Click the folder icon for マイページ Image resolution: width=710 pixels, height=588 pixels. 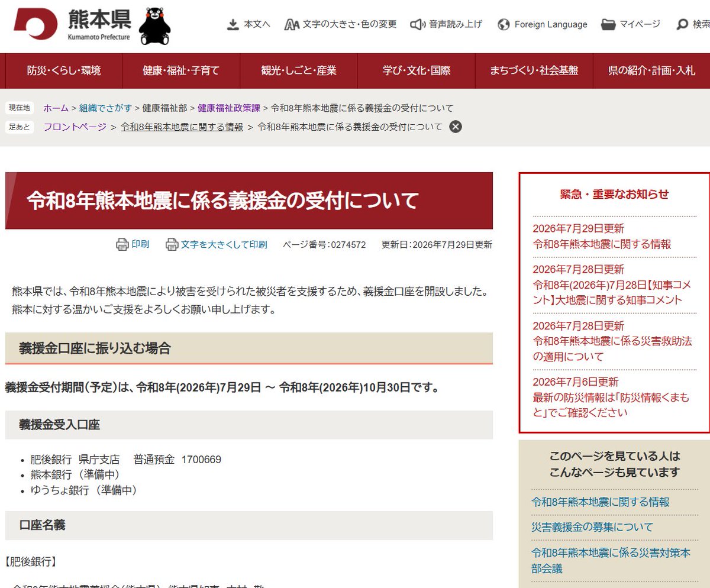pyautogui.click(x=608, y=24)
